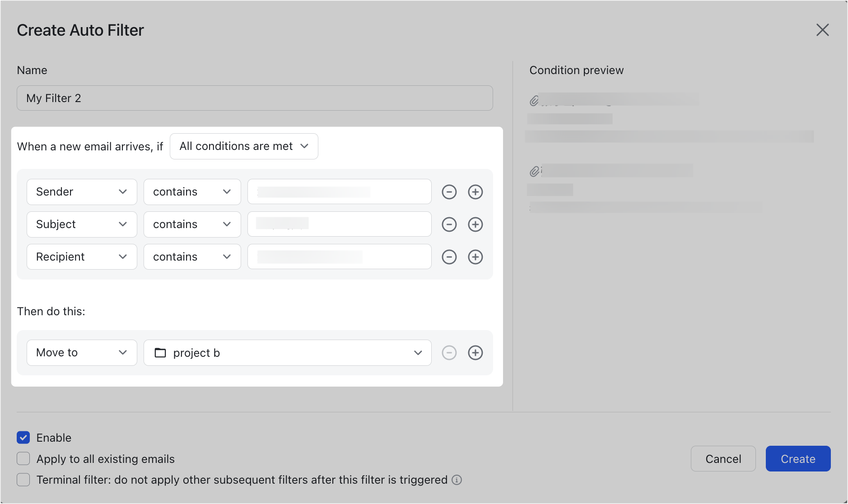
Task: Add a second action row
Action: tap(475, 353)
